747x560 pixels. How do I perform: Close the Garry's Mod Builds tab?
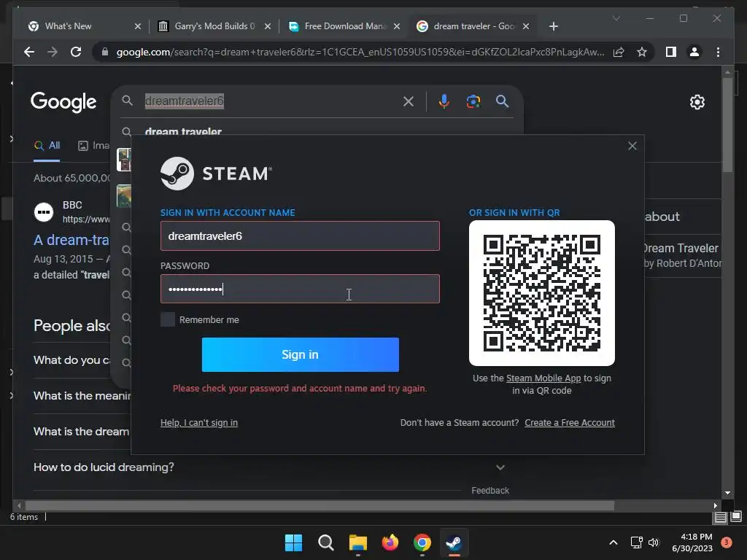[268, 26]
